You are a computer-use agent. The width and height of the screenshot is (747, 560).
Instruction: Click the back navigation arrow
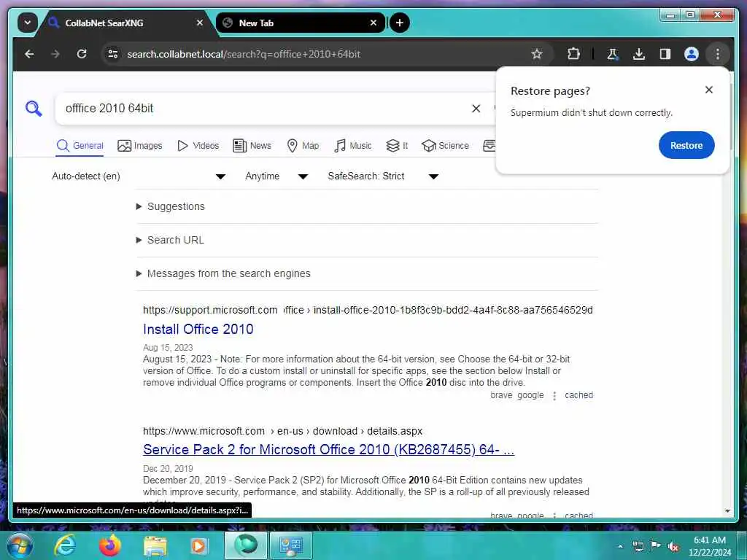click(29, 54)
